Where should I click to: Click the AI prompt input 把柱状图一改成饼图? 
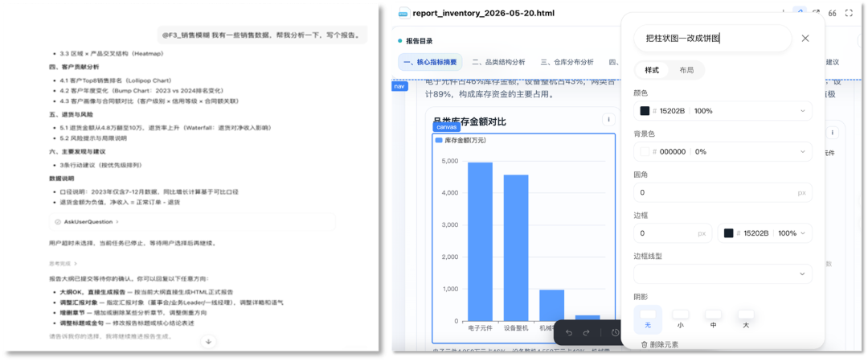(x=712, y=39)
